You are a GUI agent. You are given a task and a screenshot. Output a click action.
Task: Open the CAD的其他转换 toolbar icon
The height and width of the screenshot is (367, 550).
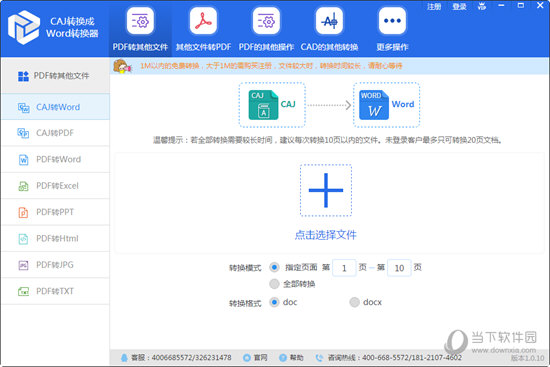click(x=329, y=22)
